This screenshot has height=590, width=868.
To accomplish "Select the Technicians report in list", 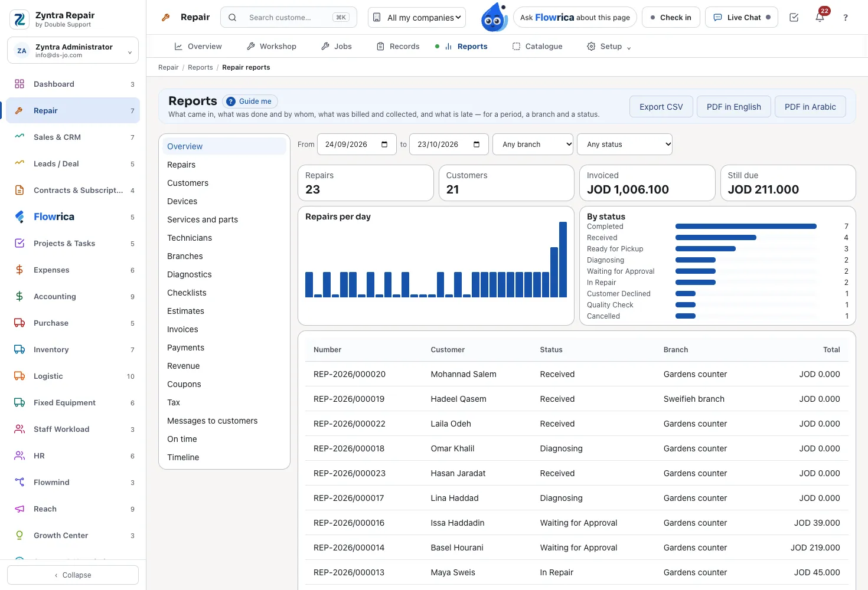I will (x=224, y=238).
